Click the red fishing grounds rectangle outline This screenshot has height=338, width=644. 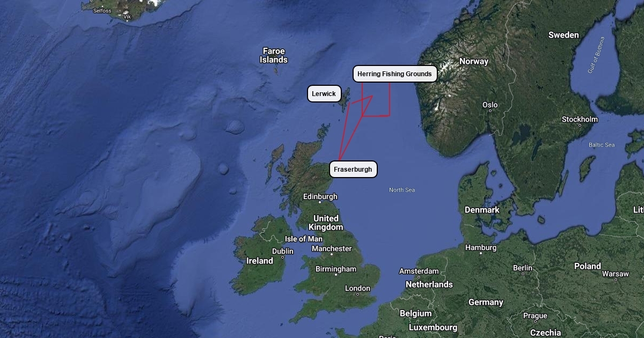click(390, 99)
